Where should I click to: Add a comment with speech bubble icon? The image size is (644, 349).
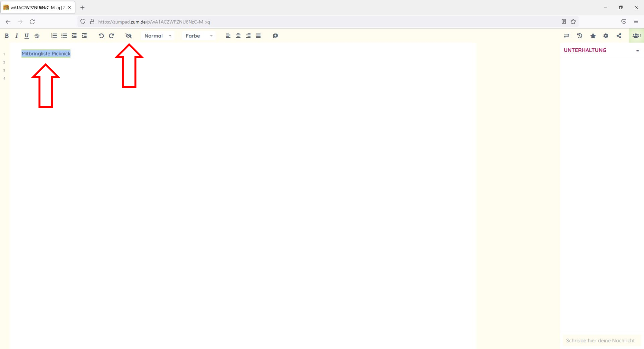tap(275, 36)
